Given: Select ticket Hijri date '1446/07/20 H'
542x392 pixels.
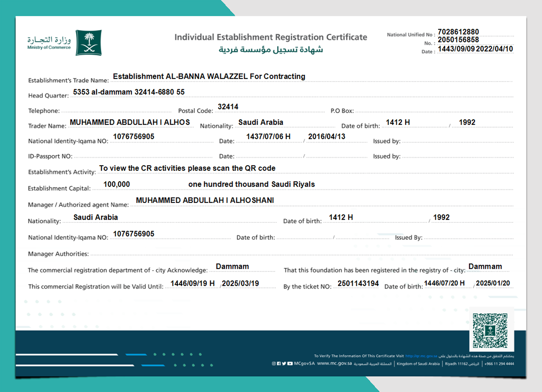Looking at the screenshot, I should click(444, 283).
